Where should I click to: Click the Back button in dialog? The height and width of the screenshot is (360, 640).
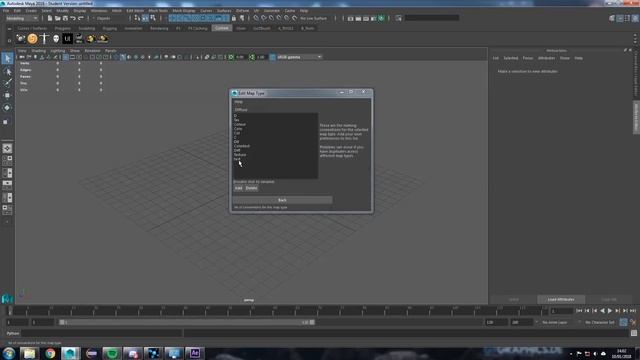coord(282,200)
